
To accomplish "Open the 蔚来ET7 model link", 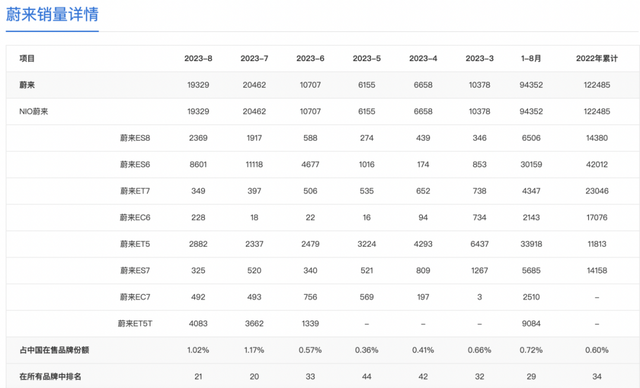I will point(135,191).
